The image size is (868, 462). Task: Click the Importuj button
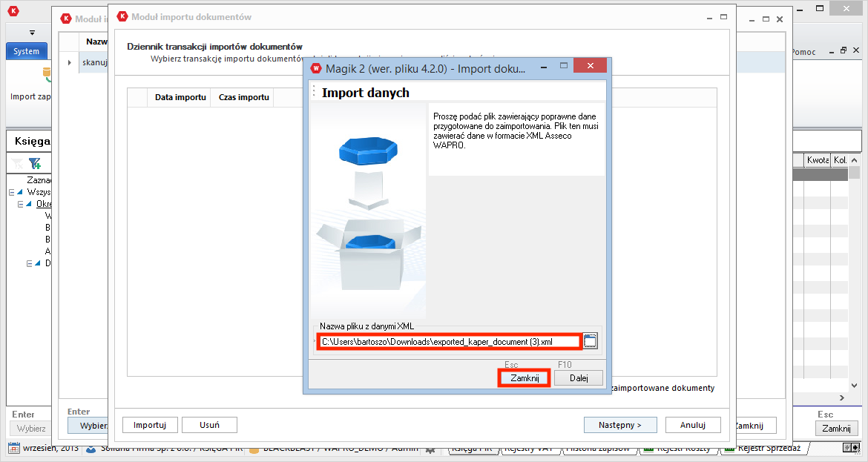tap(150, 425)
